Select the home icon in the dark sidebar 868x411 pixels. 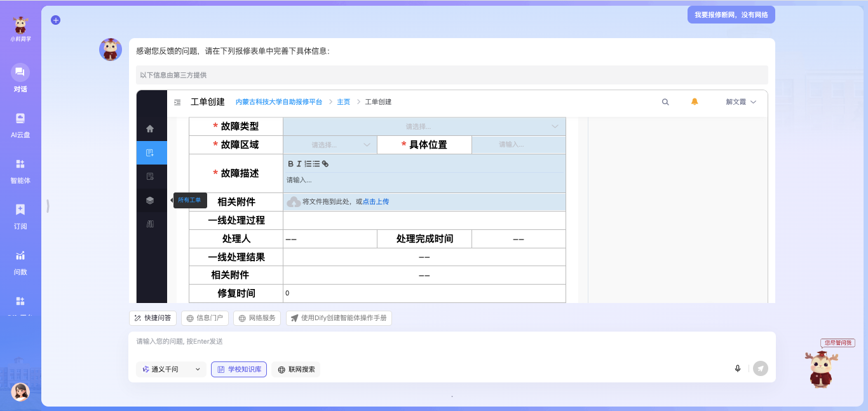(x=151, y=128)
